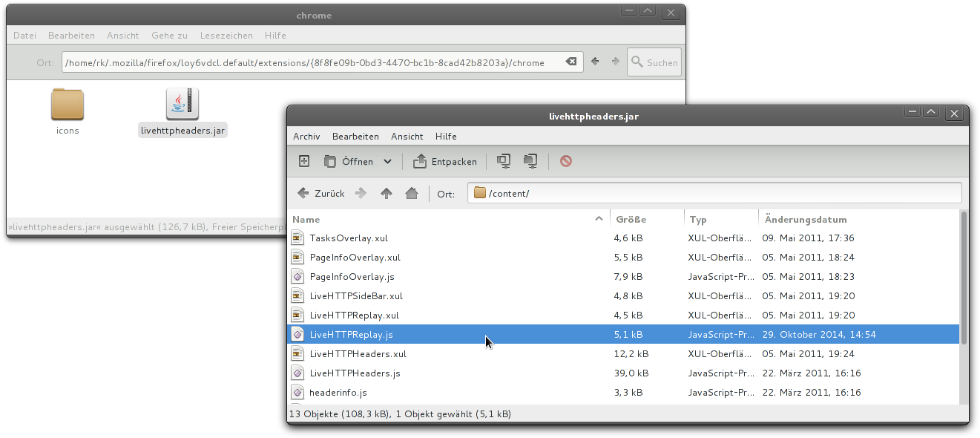Image resolution: width=980 pixels, height=438 pixels.
Task: Click the home folder icon in archive manager
Action: tap(412, 193)
